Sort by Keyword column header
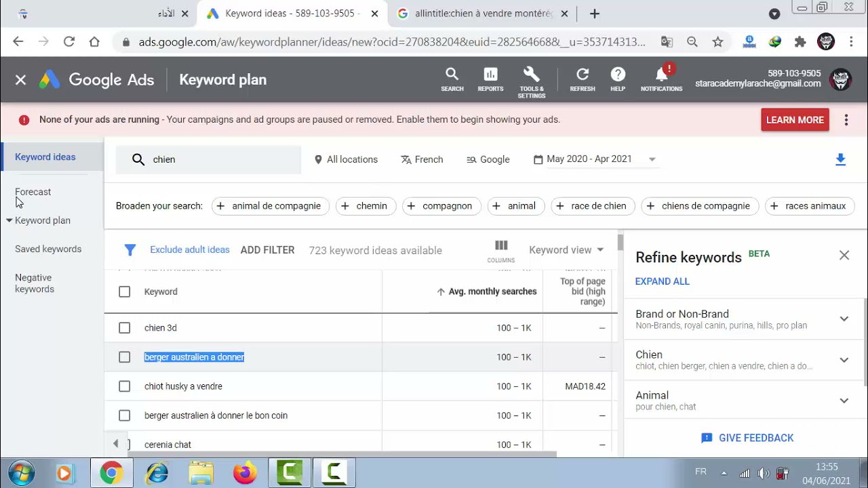868x488 pixels. (161, 292)
